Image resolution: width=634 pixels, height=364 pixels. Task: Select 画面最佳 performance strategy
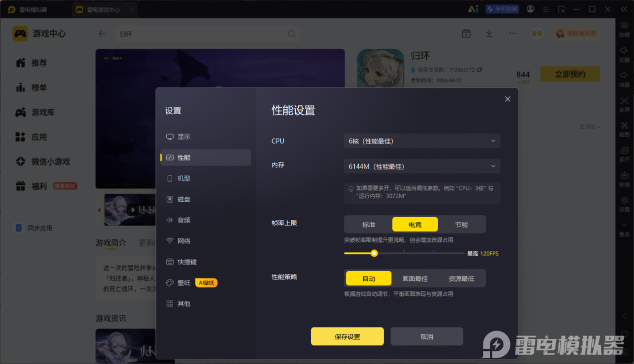(415, 278)
